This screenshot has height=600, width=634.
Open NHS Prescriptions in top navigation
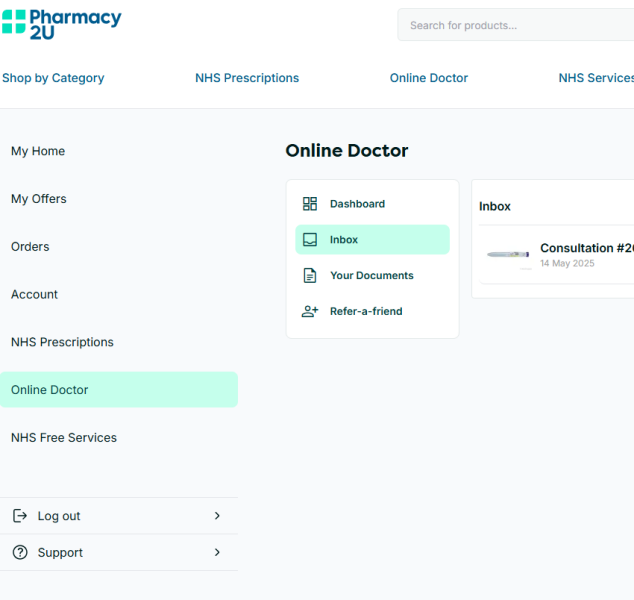click(x=247, y=78)
